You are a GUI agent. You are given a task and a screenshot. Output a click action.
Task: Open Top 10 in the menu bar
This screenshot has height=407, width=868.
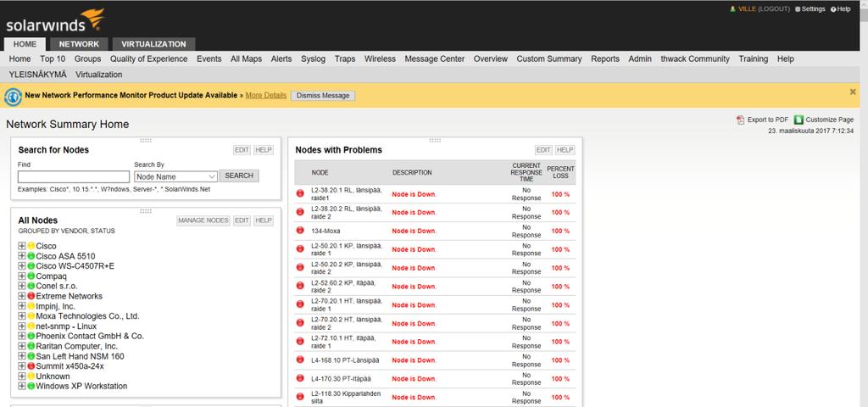pyautogui.click(x=53, y=59)
